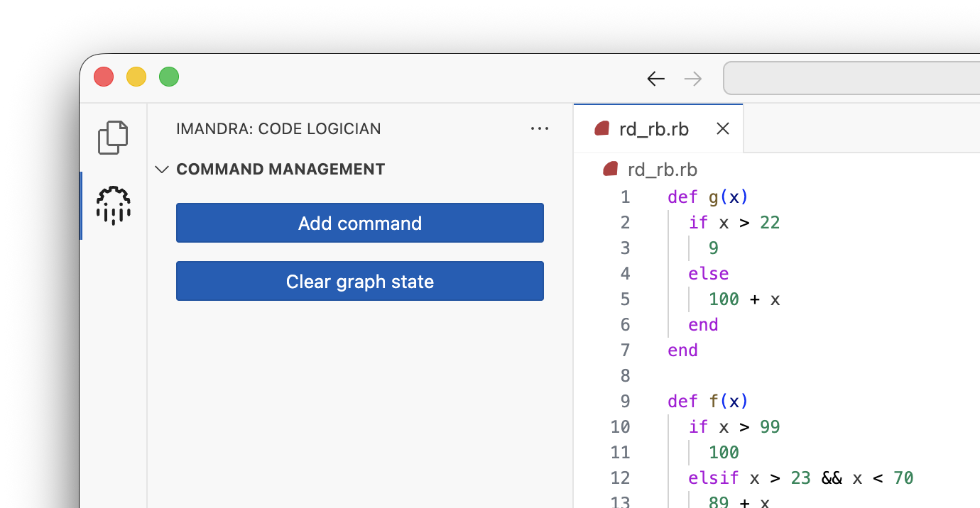Click the forward navigation arrow
This screenshot has width=980, height=508.
[692, 78]
